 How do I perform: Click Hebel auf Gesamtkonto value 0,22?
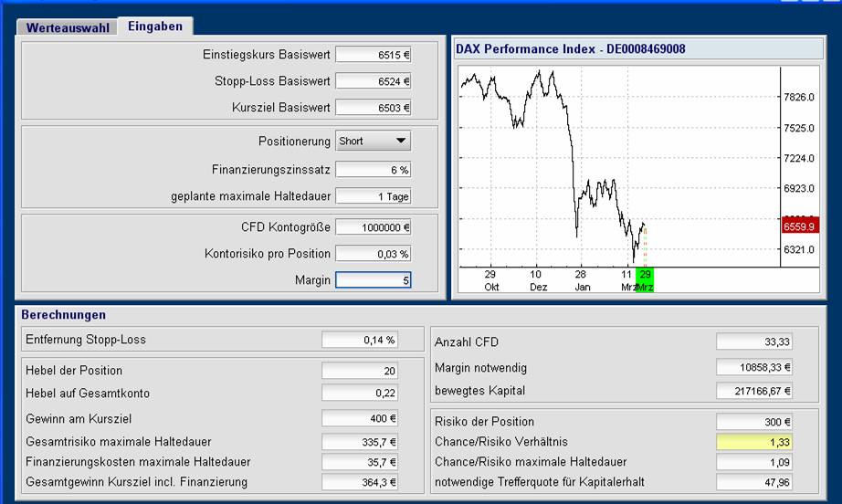(360, 393)
